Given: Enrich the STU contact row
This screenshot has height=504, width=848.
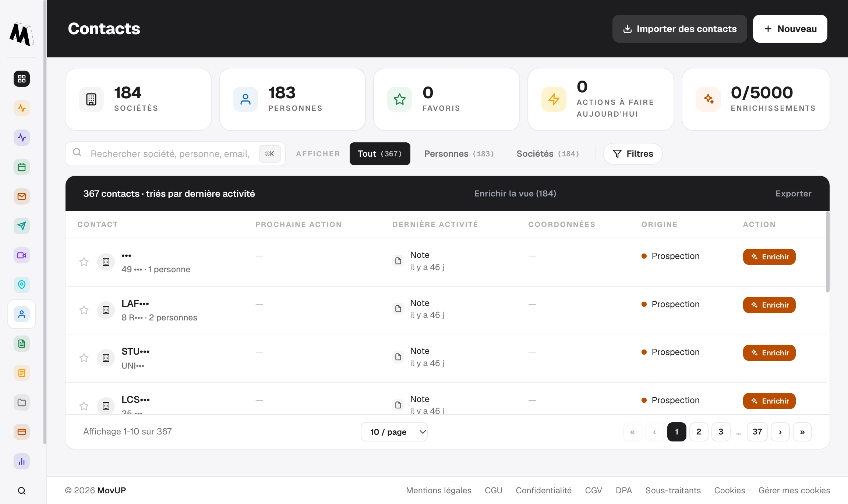Looking at the screenshot, I should click(x=769, y=353).
